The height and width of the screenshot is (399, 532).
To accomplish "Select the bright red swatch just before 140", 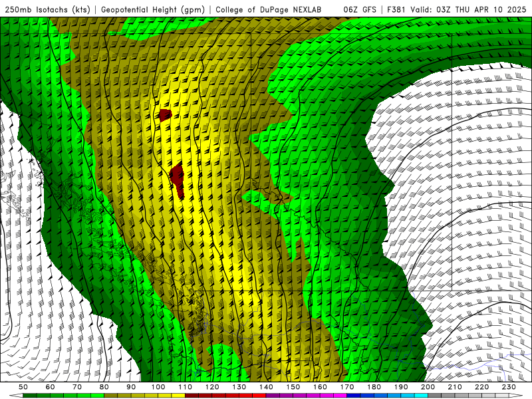I will coord(259,396).
